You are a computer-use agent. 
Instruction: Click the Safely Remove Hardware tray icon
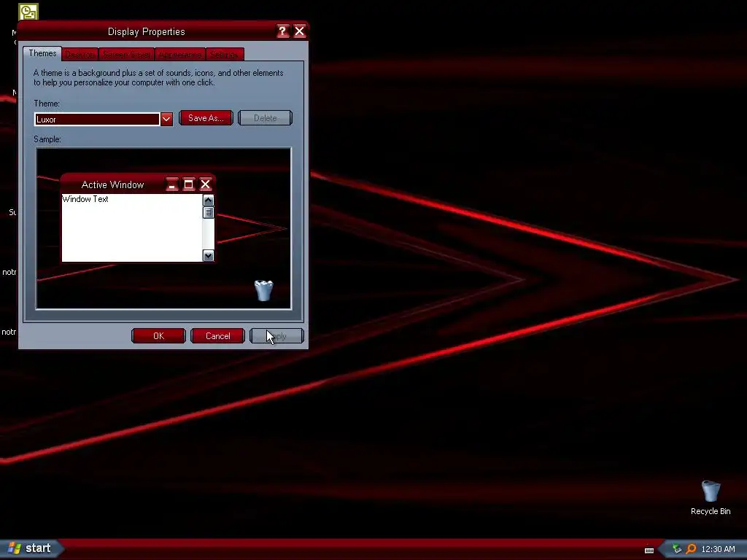677,549
